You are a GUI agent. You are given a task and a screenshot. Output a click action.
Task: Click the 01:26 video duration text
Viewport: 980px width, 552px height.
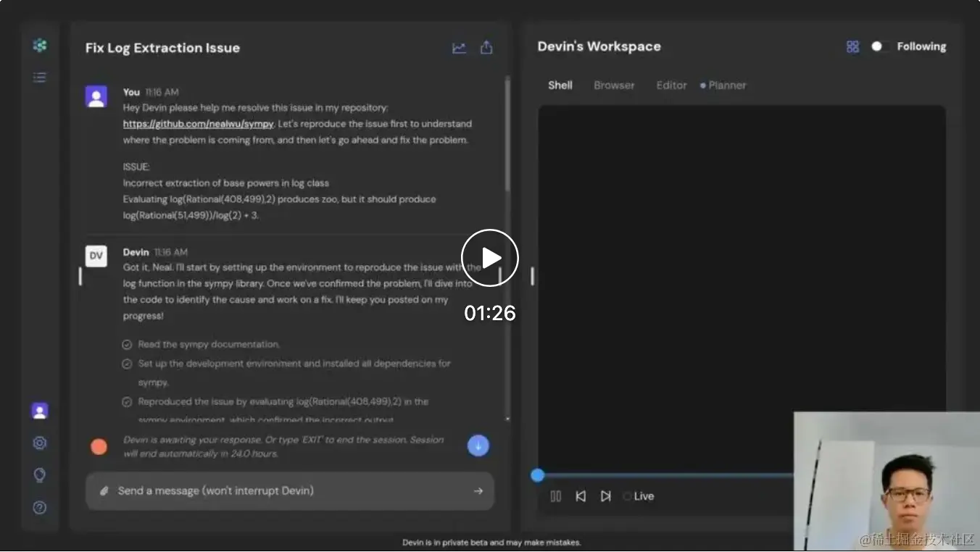[490, 313]
